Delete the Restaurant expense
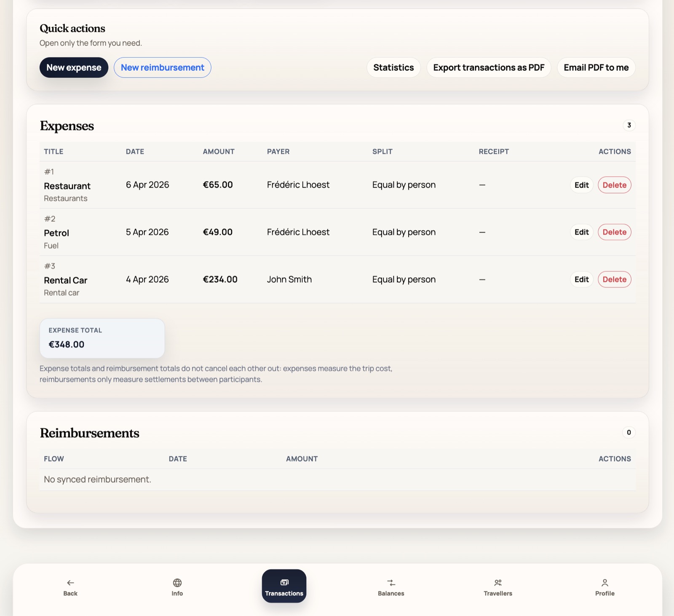The height and width of the screenshot is (616, 674). pos(614,185)
